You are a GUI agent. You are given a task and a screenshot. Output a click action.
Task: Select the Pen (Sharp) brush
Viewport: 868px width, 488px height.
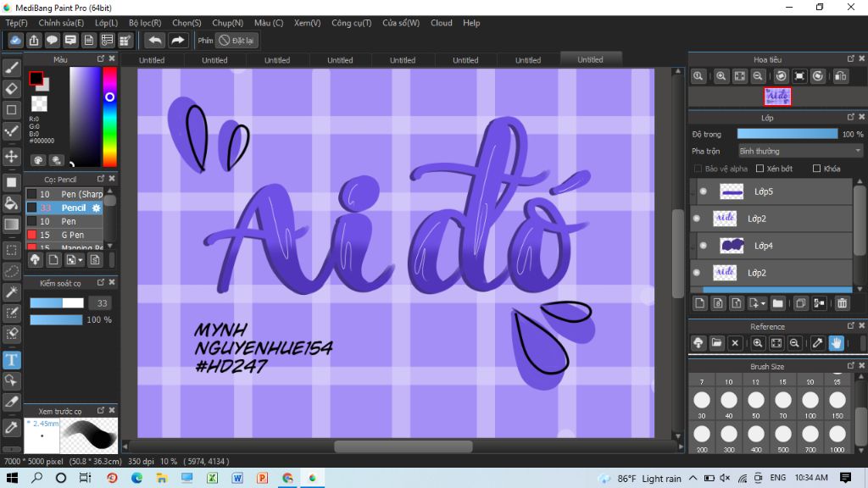[64, 194]
